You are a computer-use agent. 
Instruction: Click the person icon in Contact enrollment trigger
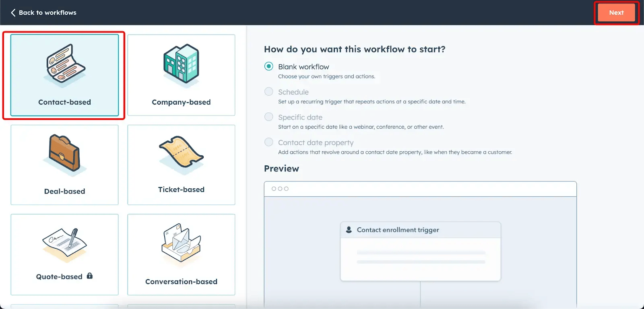(x=349, y=230)
